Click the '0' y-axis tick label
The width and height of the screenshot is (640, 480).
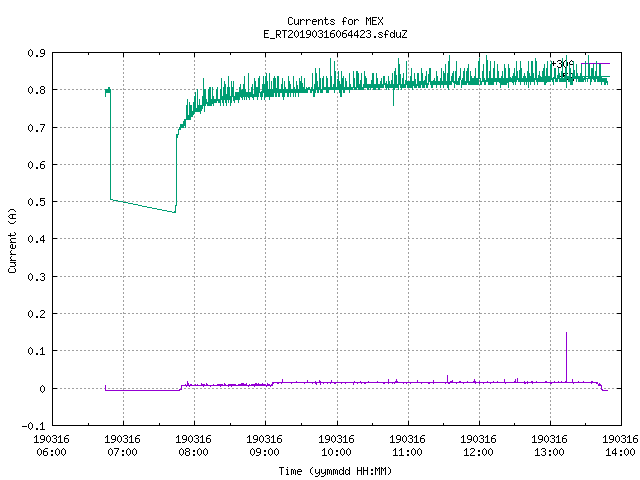[x=42, y=389]
